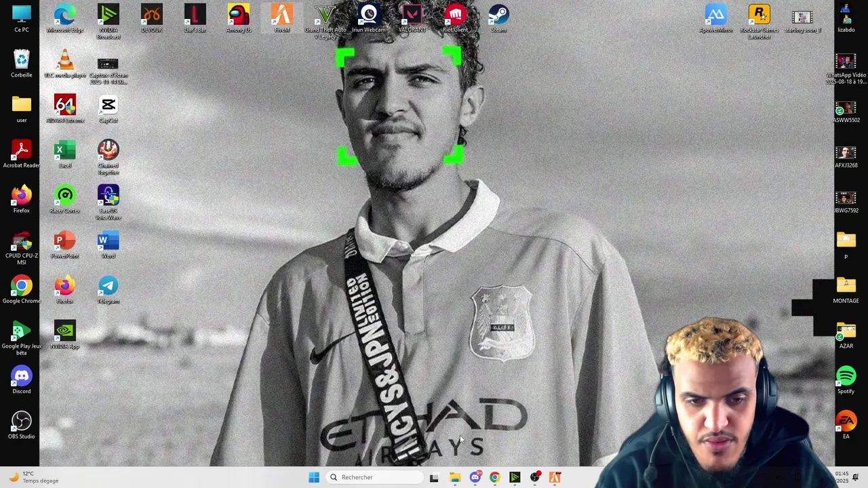Launch OBS Studio from desktop

click(x=21, y=425)
